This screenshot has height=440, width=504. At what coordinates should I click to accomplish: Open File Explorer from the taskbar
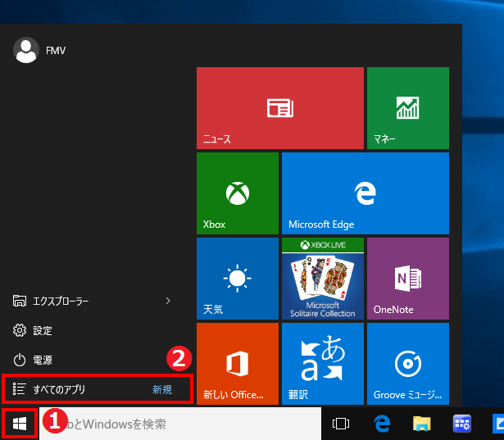pyautogui.click(x=422, y=424)
